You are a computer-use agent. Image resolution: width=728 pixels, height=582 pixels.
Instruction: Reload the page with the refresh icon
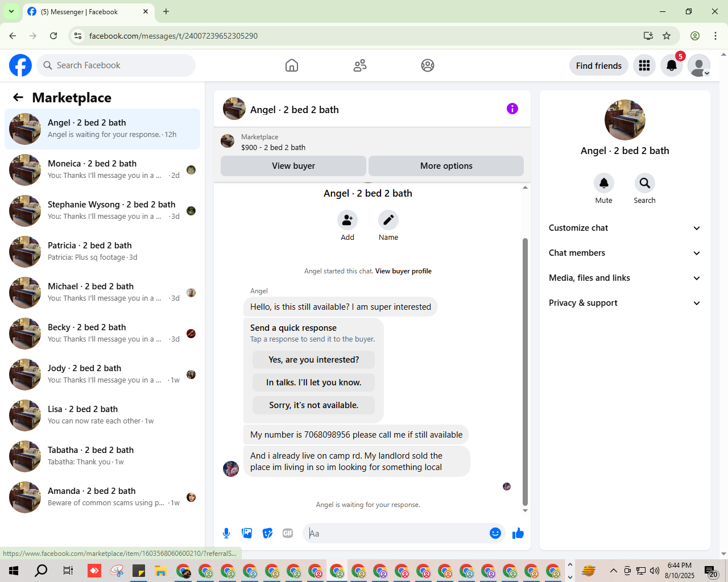pos(53,36)
